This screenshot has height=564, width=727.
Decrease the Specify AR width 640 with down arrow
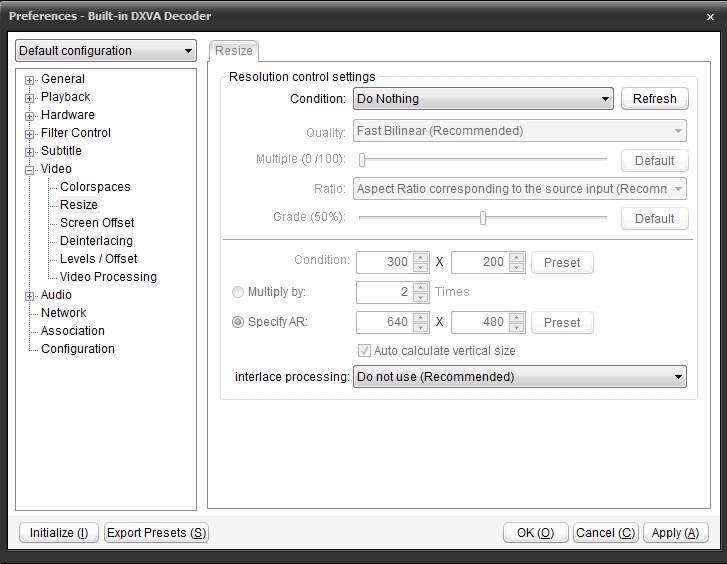421,328
